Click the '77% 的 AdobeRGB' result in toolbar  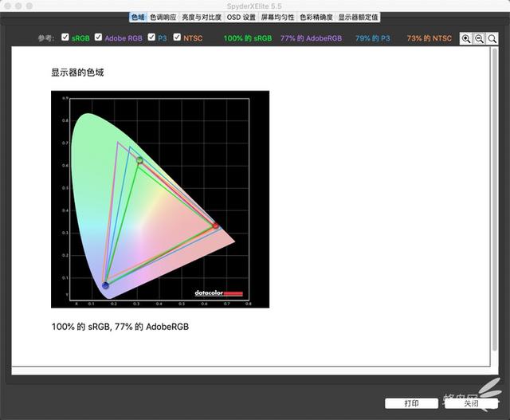coord(312,38)
